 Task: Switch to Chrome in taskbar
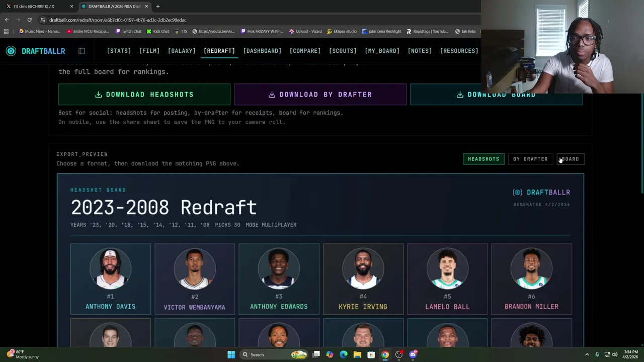coord(385,354)
